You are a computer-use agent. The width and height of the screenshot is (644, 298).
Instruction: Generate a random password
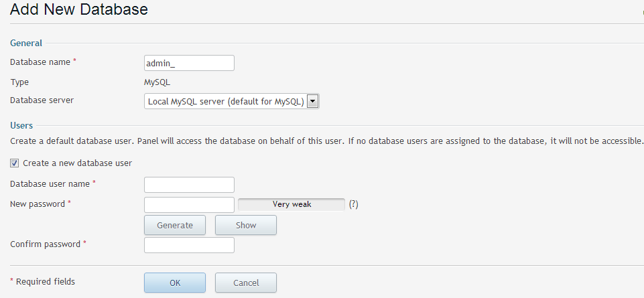pyautogui.click(x=174, y=225)
